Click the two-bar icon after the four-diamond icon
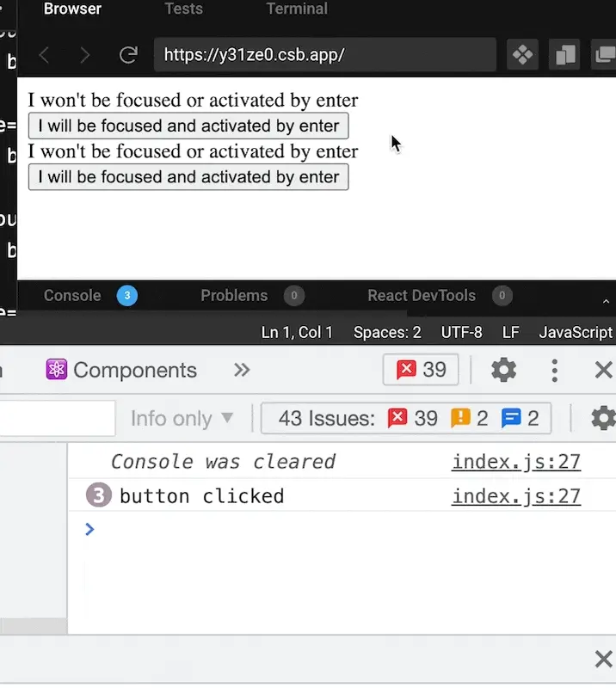The height and width of the screenshot is (688, 616). pos(564,55)
